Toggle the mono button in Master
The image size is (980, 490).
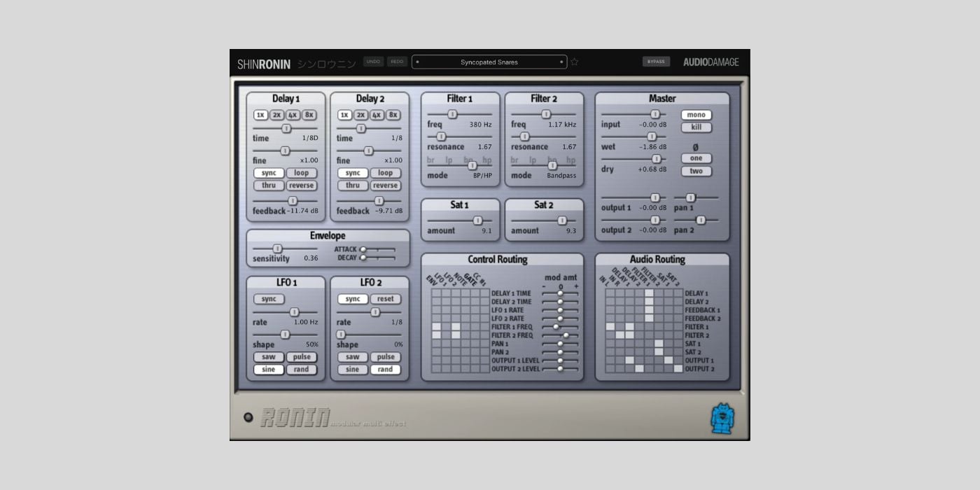point(696,115)
